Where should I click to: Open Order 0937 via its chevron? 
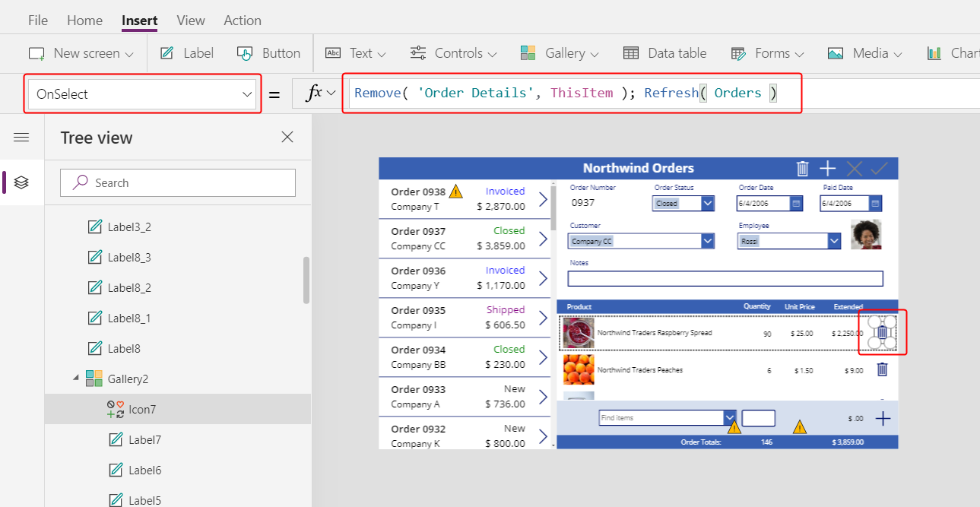543,239
